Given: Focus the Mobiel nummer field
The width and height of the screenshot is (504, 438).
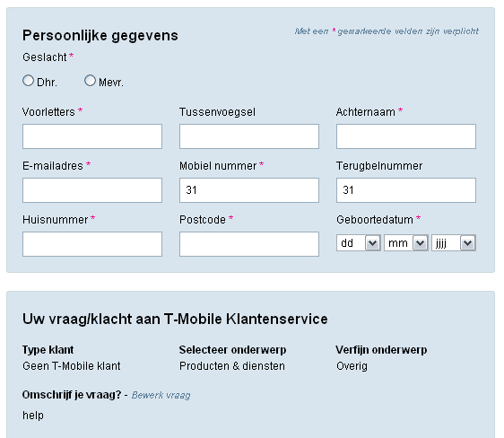Looking at the screenshot, I should [x=249, y=190].
